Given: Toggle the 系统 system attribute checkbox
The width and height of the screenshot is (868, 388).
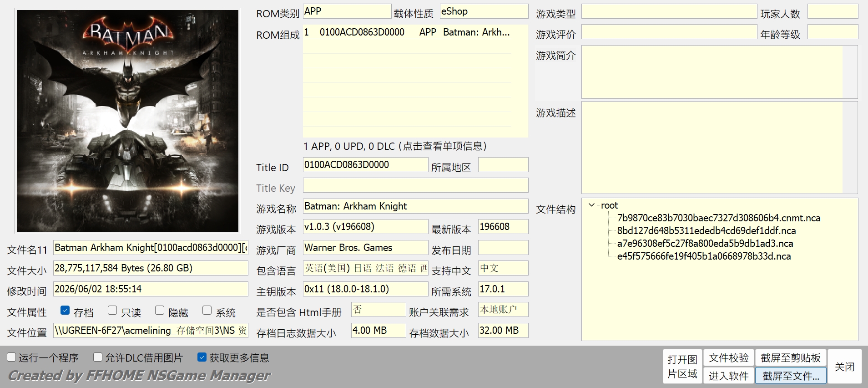Looking at the screenshot, I should pos(207,311).
